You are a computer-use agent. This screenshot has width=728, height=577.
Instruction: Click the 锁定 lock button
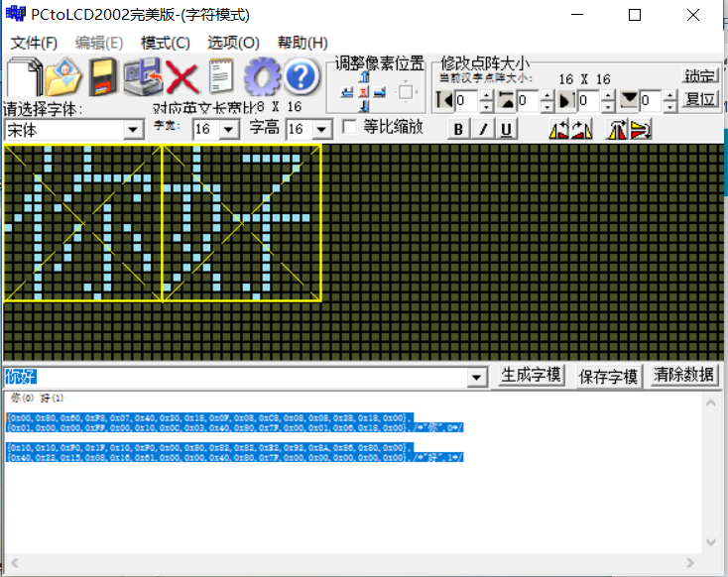[700, 75]
